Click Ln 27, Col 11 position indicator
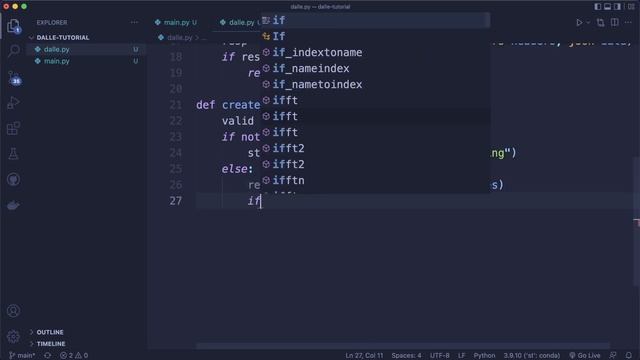Image resolution: width=640 pixels, height=360 pixels. (x=364, y=356)
